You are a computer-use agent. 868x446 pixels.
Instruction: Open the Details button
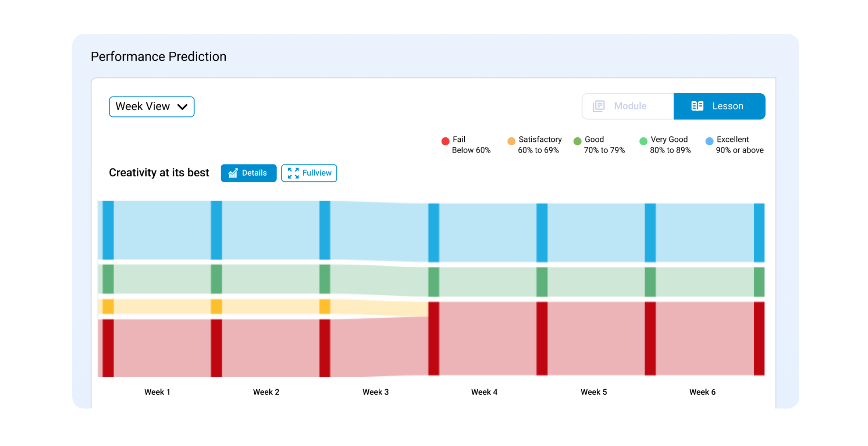pos(248,173)
